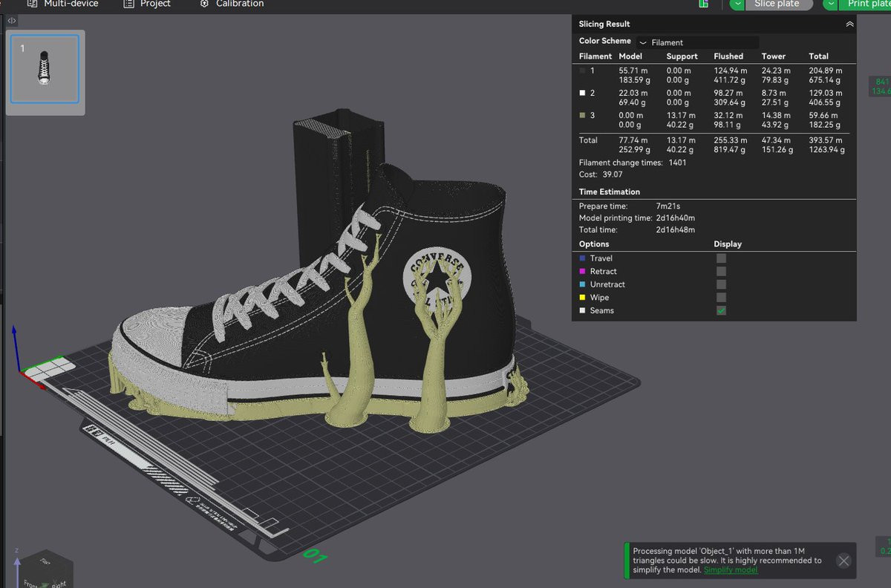Disable Seams display checkbox
This screenshot has height=588, width=891.
tap(721, 311)
